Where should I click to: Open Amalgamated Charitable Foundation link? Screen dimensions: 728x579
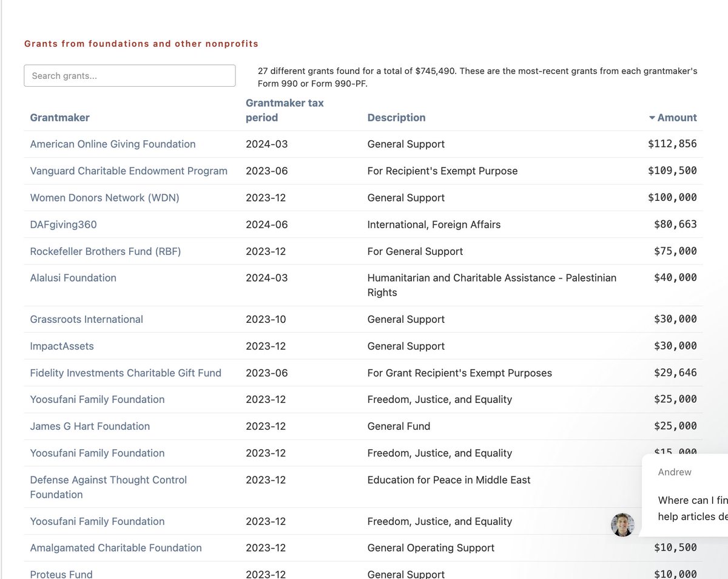coord(116,548)
